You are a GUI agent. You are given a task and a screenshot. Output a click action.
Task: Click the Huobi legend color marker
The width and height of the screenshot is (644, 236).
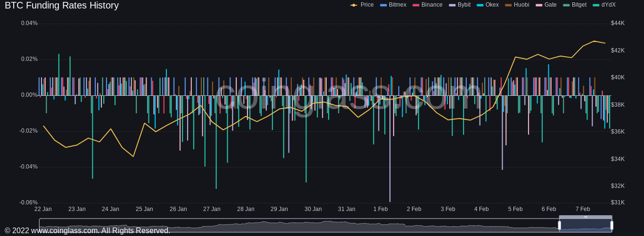coord(508,5)
